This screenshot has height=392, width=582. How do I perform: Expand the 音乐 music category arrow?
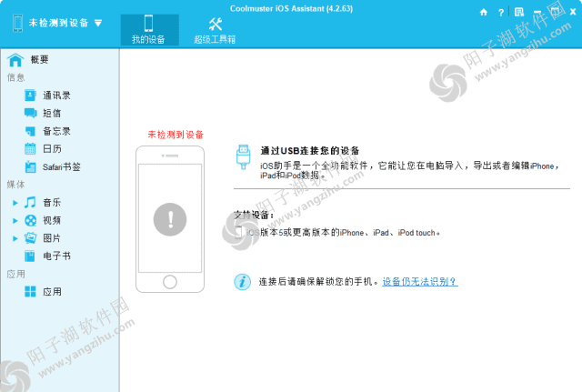[x=15, y=203]
